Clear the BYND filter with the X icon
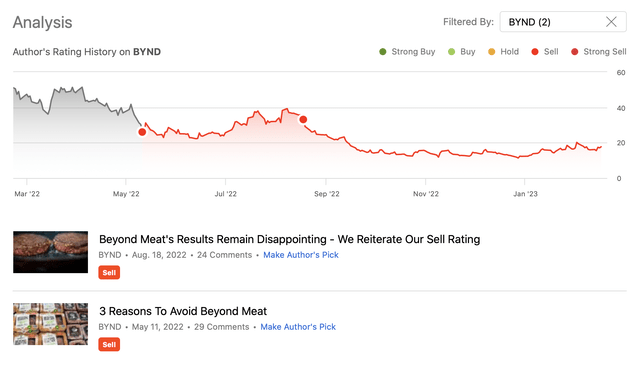 click(x=611, y=22)
